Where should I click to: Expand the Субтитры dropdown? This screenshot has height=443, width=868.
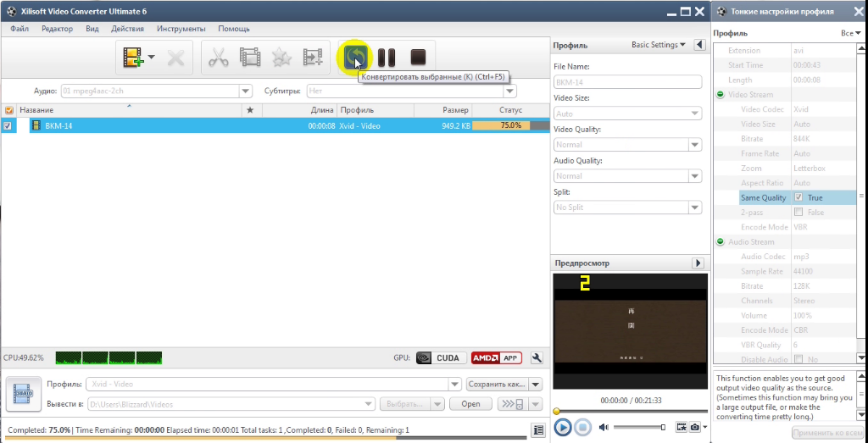pos(509,91)
